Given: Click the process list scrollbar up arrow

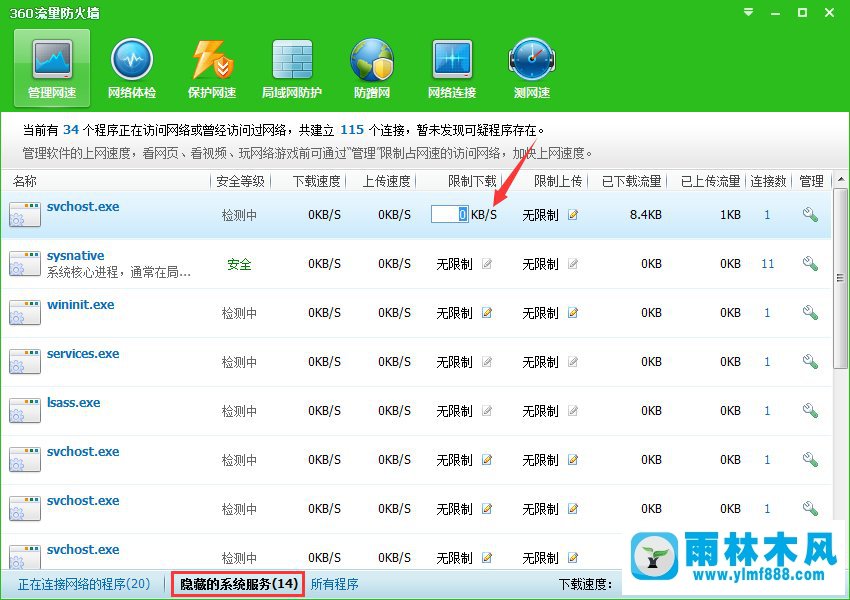Looking at the screenshot, I should coord(840,179).
